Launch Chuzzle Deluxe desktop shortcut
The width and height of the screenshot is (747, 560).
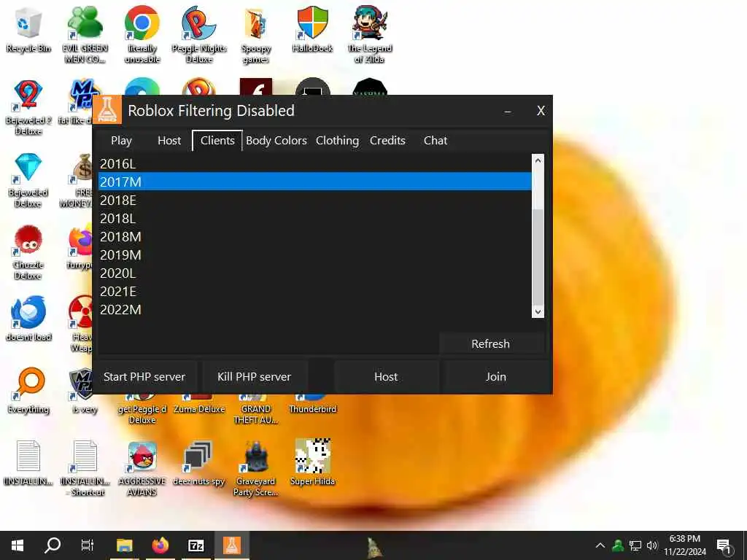(28, 252)
